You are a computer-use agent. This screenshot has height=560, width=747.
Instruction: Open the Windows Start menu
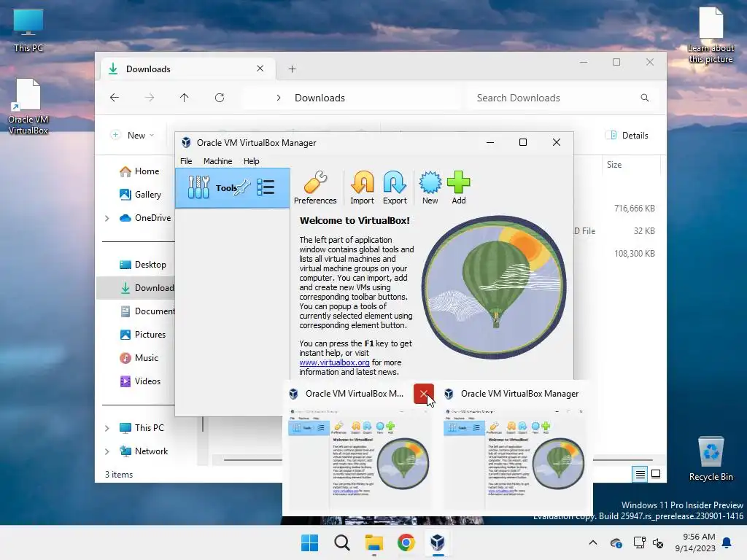309,542
